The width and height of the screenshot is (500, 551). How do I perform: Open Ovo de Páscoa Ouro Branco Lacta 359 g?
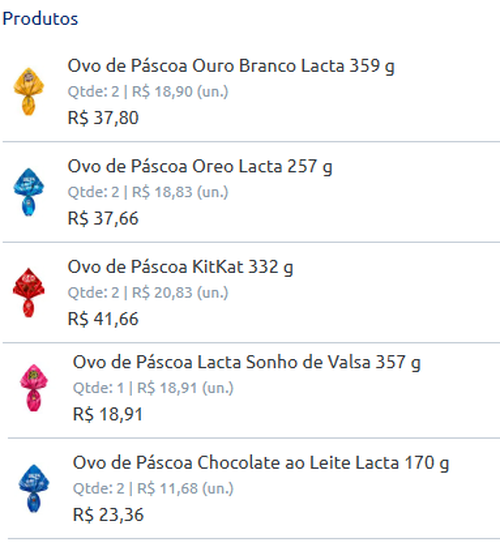tap(231, 66)
